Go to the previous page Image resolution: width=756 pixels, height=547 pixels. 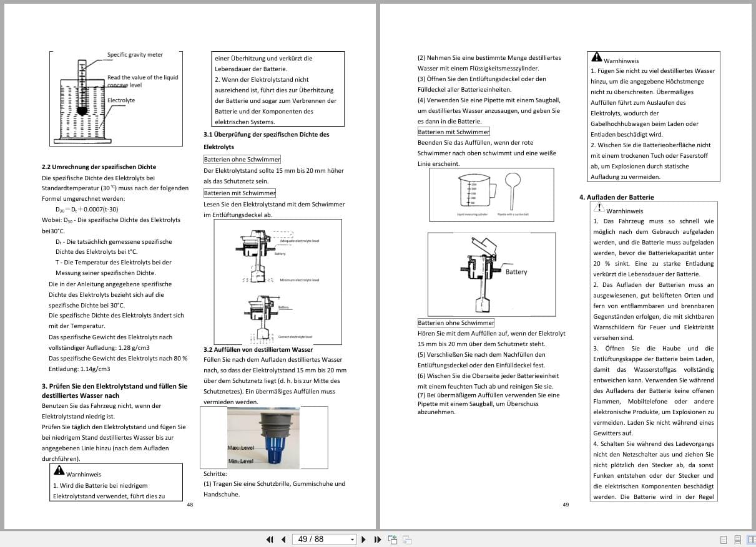283,539
